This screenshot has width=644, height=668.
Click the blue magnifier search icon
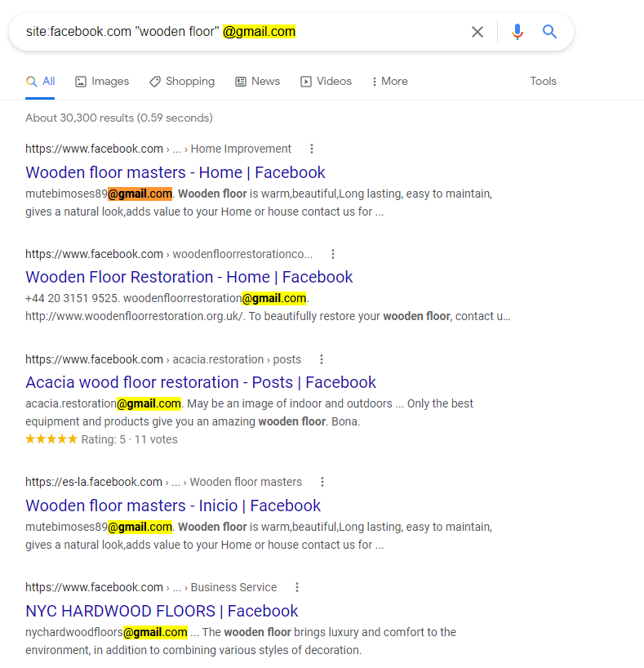click(x=550, y=32)
